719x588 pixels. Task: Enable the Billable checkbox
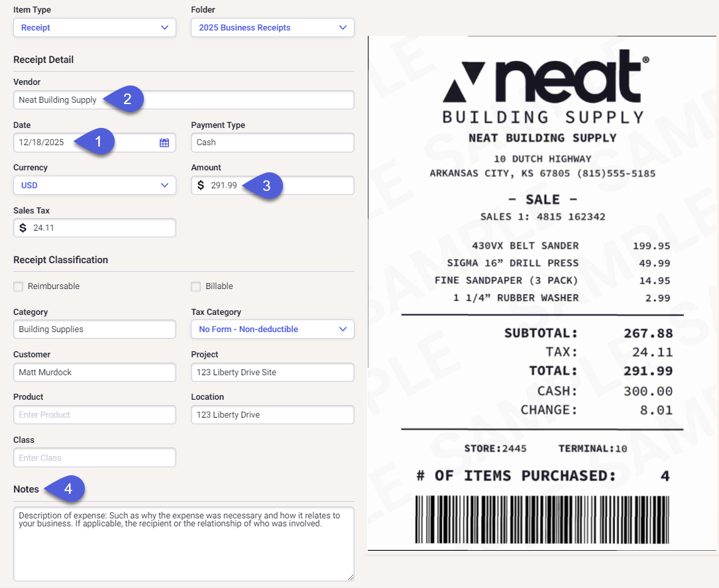click(195, 286)
